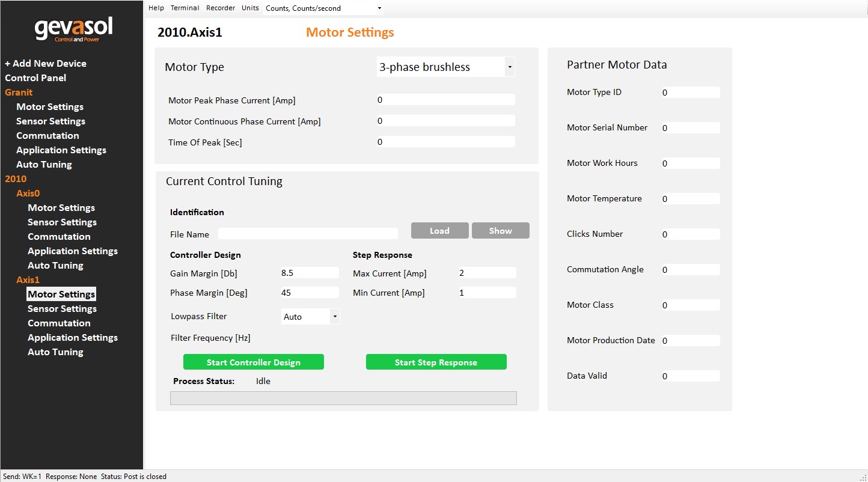The image size is (868, 482).
Task: Click the Show identification button
Action: (x=500, y=231)
